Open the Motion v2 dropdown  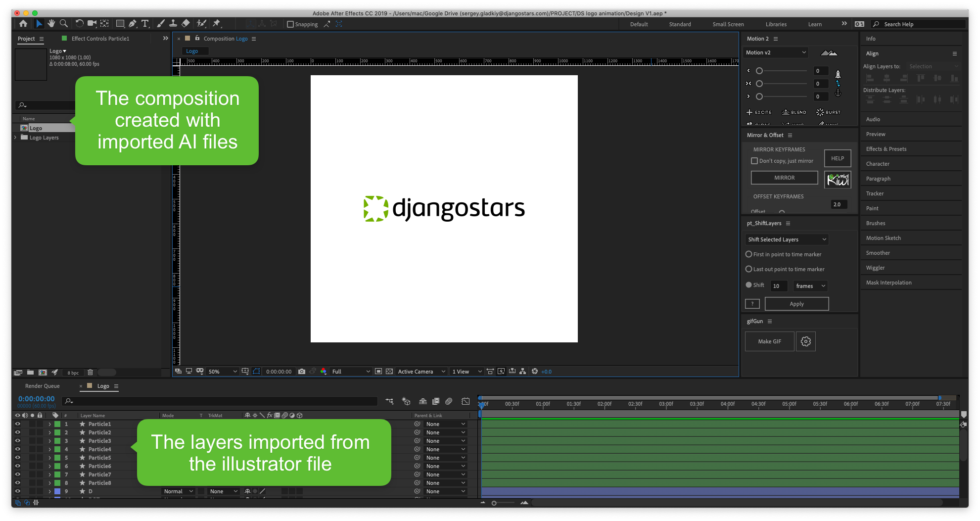776,52
